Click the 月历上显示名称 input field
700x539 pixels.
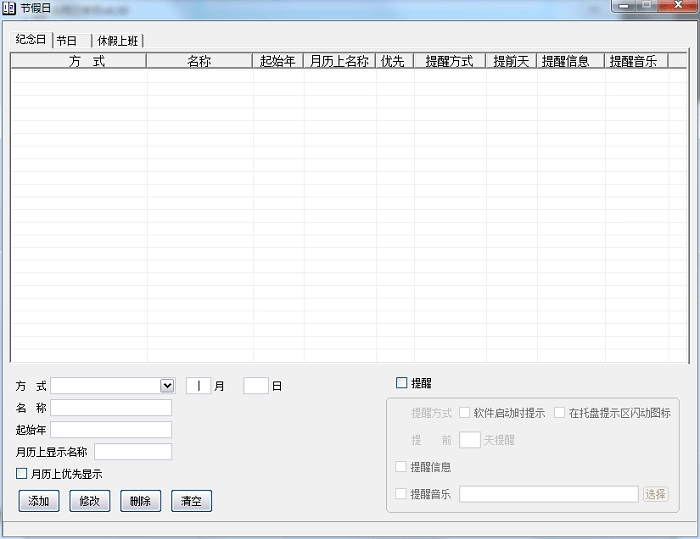click(133, 452)
